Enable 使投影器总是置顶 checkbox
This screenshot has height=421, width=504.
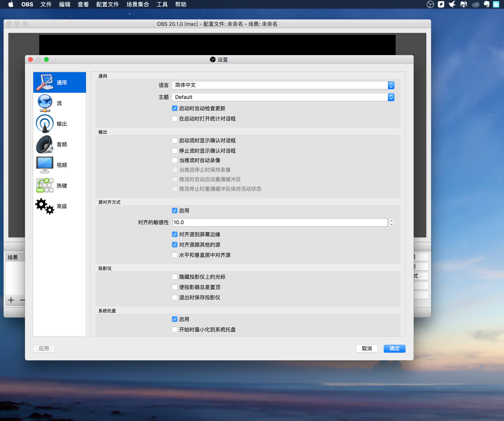tap(175, 287)
